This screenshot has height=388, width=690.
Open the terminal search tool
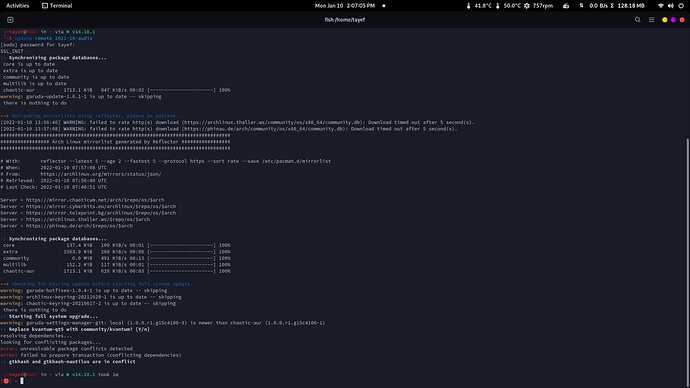[x=637, y=20]
